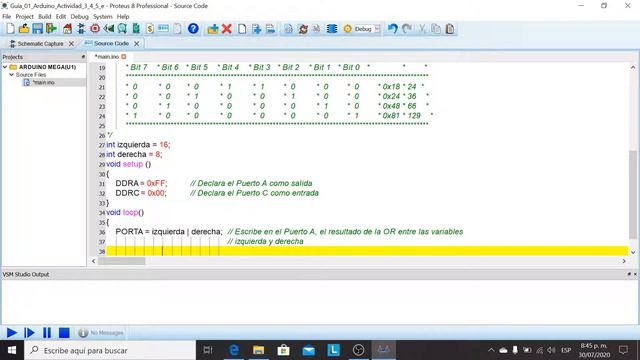Click the red X Remove project icon
Viewport: 640px width, 360px height.
[227, 29]
